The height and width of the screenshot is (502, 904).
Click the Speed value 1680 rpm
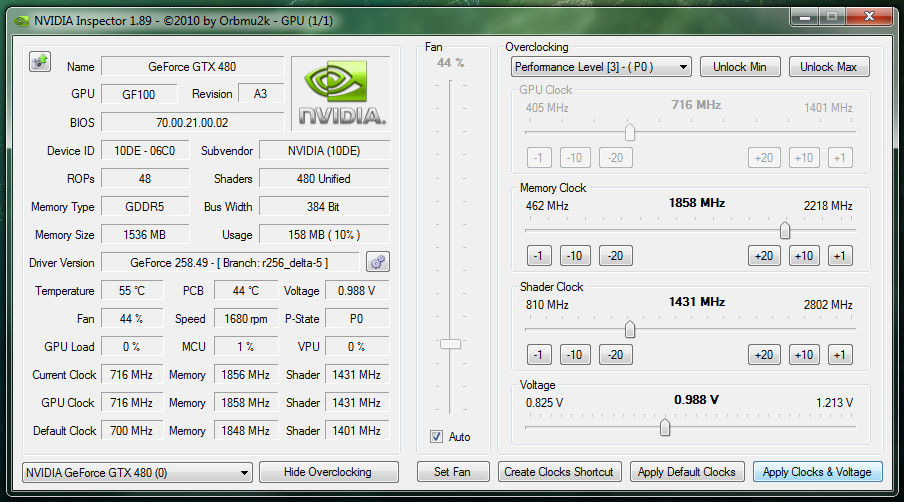click(246, 319)
